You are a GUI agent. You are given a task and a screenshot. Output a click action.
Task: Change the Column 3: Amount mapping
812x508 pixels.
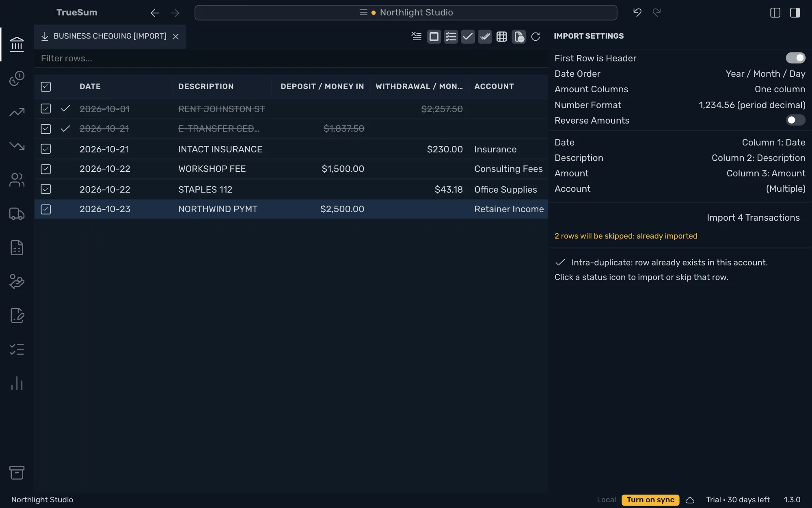[x=766, y=173]
